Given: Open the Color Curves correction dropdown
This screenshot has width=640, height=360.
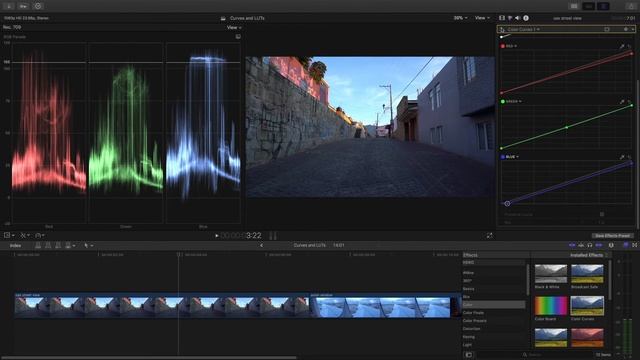Looking at the screenshot, I should [x=524, y=29].
